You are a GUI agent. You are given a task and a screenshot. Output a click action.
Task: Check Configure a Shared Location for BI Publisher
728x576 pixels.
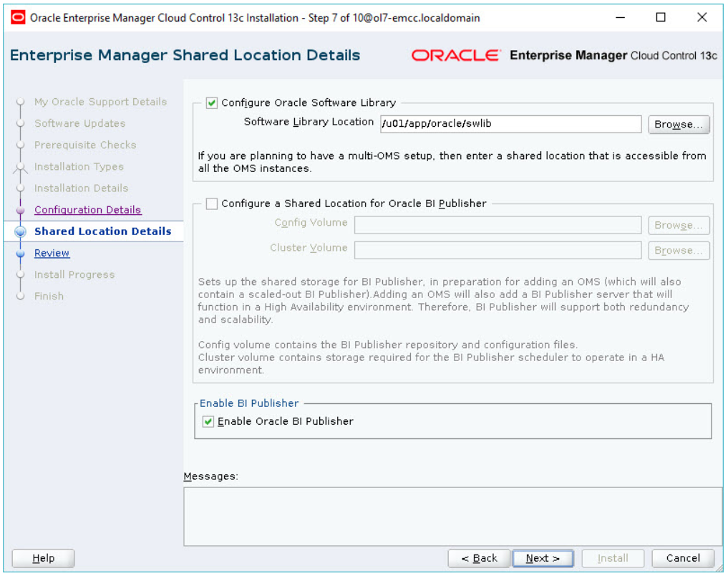click(x=212, y=203)
